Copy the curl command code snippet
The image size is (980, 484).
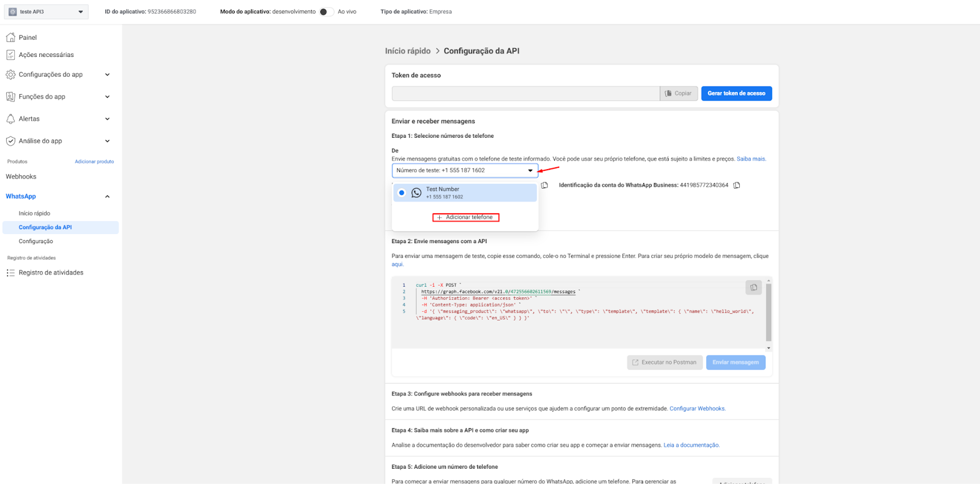[753, 287]
